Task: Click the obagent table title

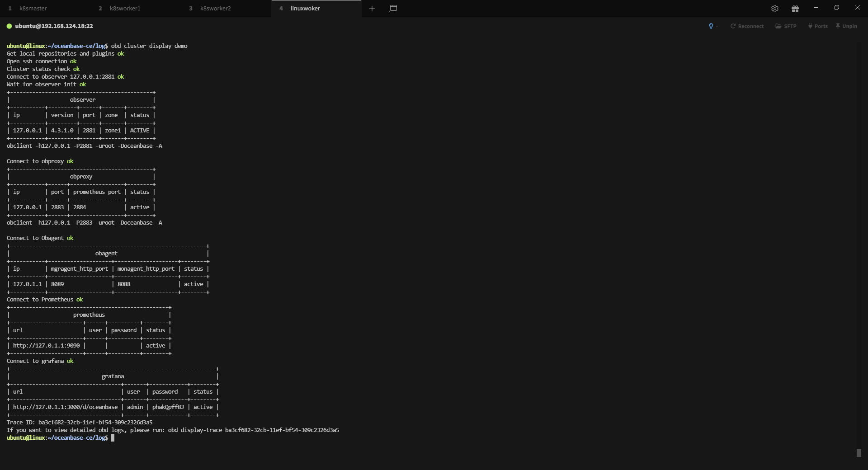Action: click(x=106, y=254)
